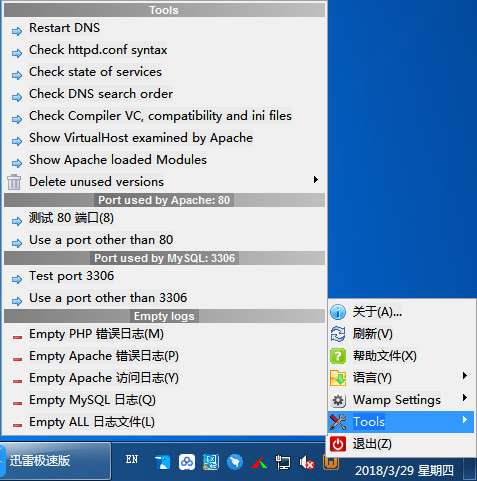Expand the Wamp Settings submenu arrow
This screenshot has width=477, height=481.
(465, 398)
